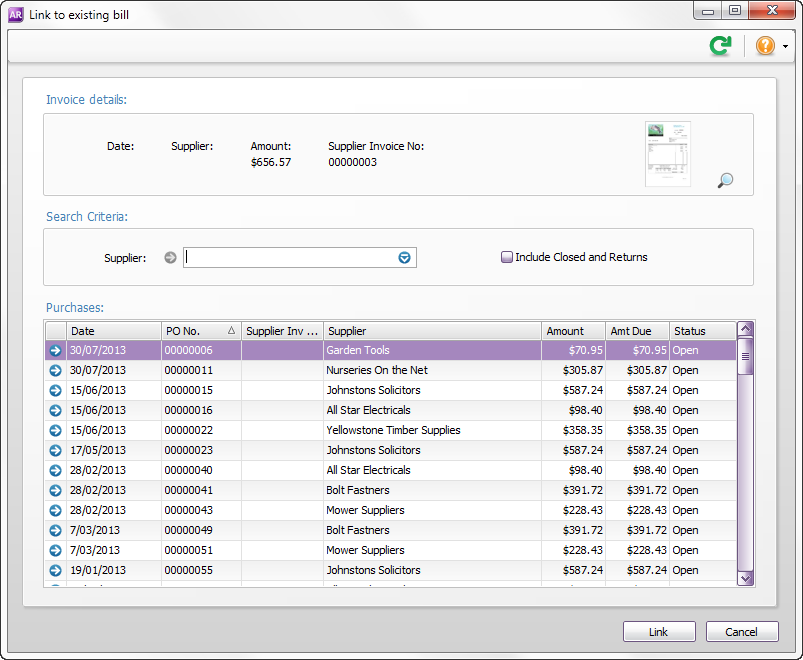This screenshot has width=803, height=660.
Task: Enable Include Closed and Returns checkbox
Action: 507,258
